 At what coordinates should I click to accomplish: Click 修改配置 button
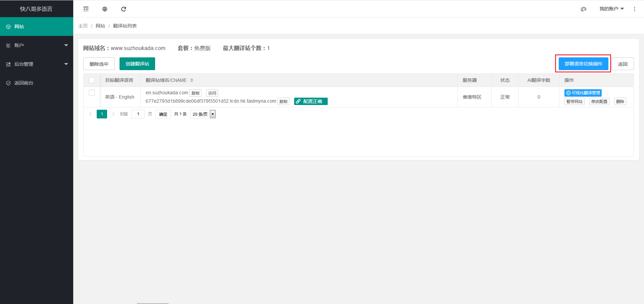[599, 101]
